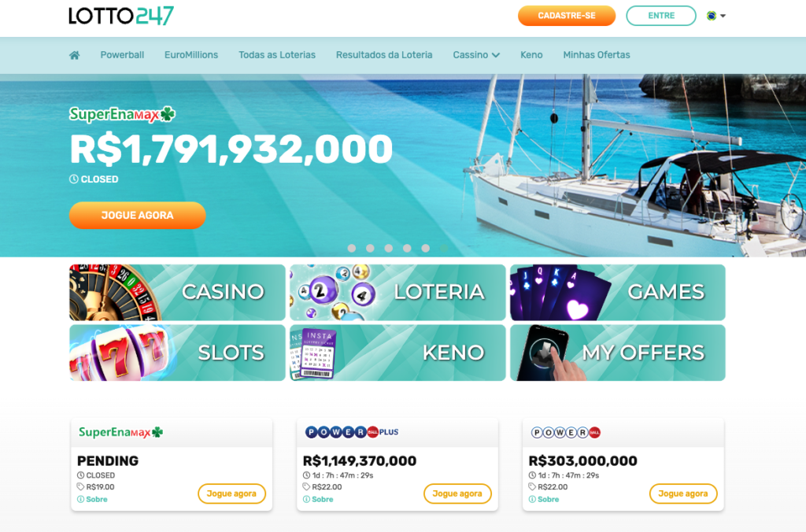This screenshot has width=806, height=532.
Task: Go to Resultados da Loteria
Action: (384, 55)
